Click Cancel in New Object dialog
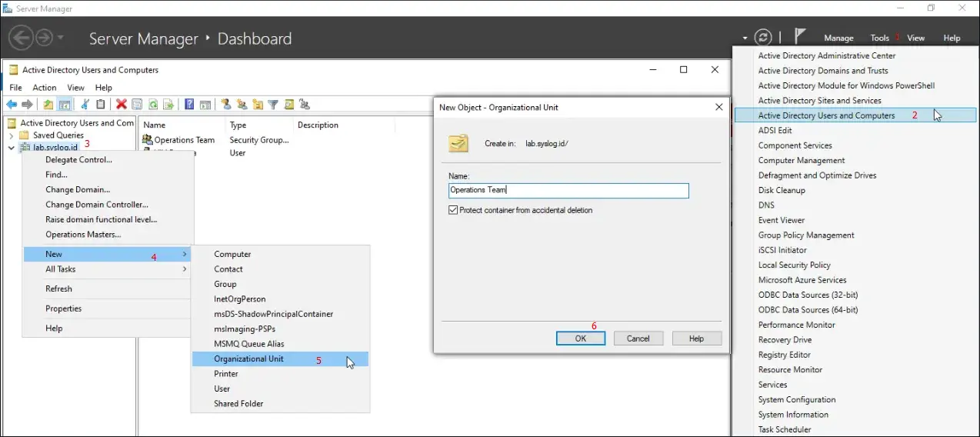980x437 pixels. 638,339
